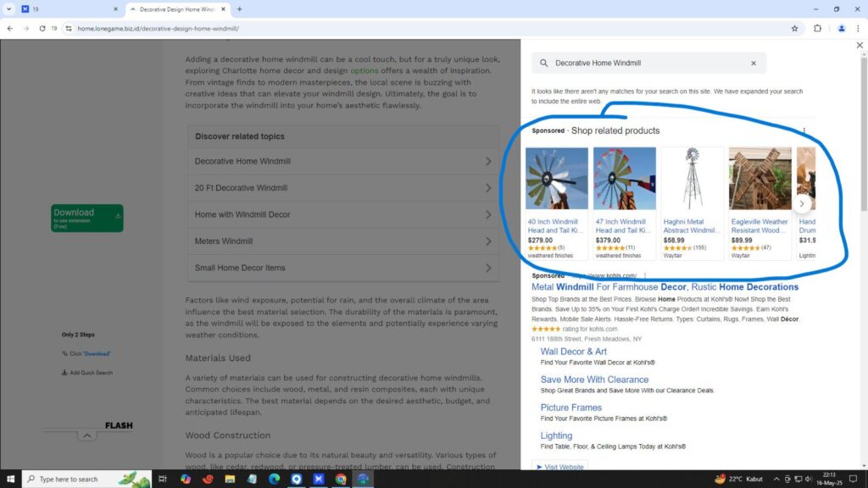868x488 pixels.
Task: Open the Chrome profile menu
Action: (841, 28)
